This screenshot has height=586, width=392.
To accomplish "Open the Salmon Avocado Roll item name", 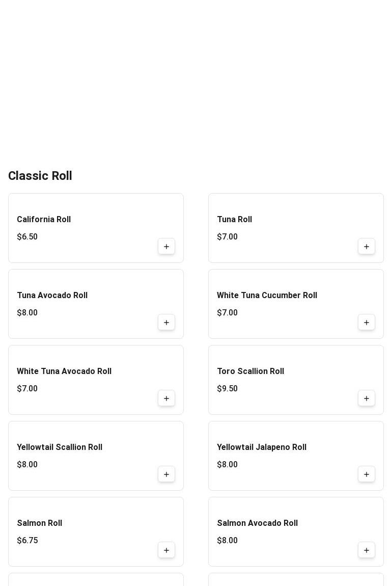I will pos(257,523).
